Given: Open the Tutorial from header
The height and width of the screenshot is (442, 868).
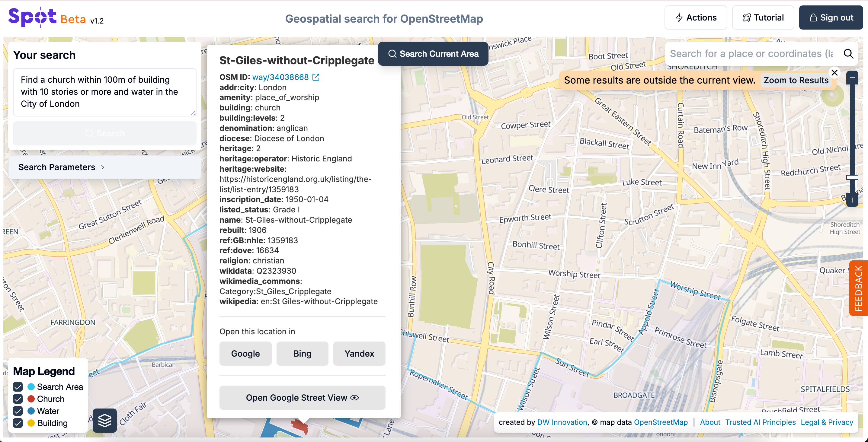Looking at the screenshot, I should click(763, 17).
